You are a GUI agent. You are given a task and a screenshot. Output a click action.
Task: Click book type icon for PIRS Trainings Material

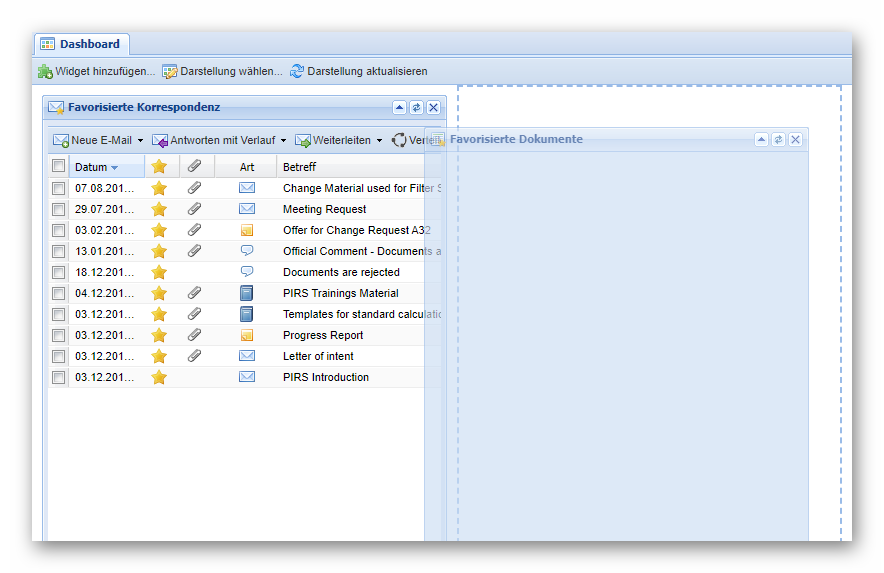click(x=246, y=293)
